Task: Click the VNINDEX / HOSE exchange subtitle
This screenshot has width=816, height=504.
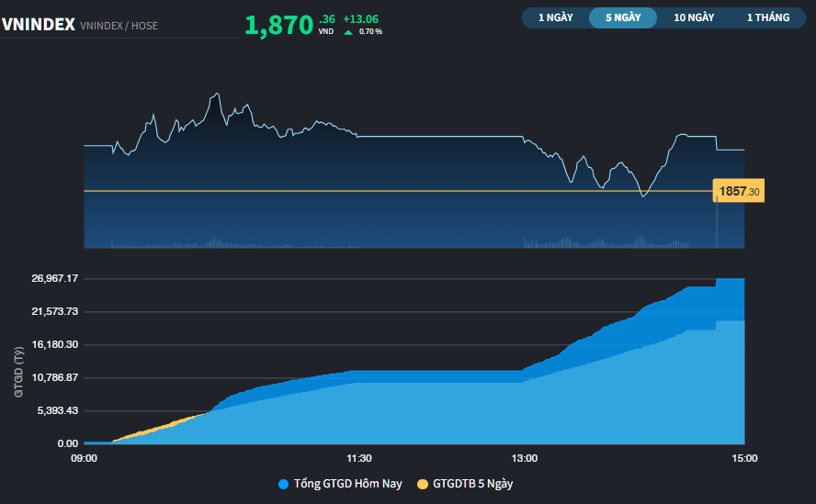Action: point(119,26)
